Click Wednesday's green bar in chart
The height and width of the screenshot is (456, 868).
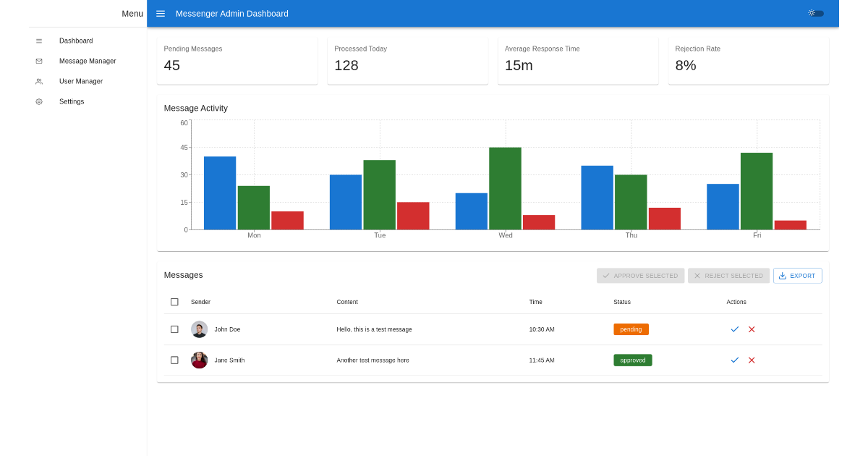(505, 188)
